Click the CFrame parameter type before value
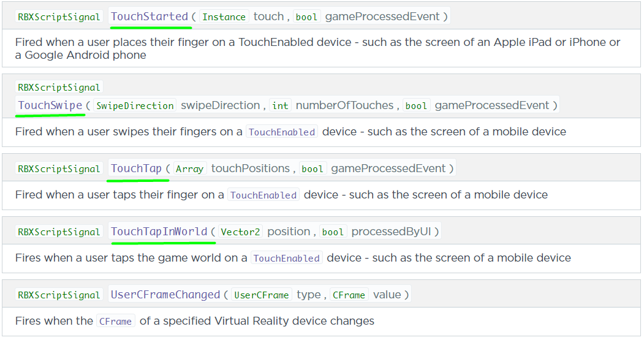644x340 pixels. 349,295
